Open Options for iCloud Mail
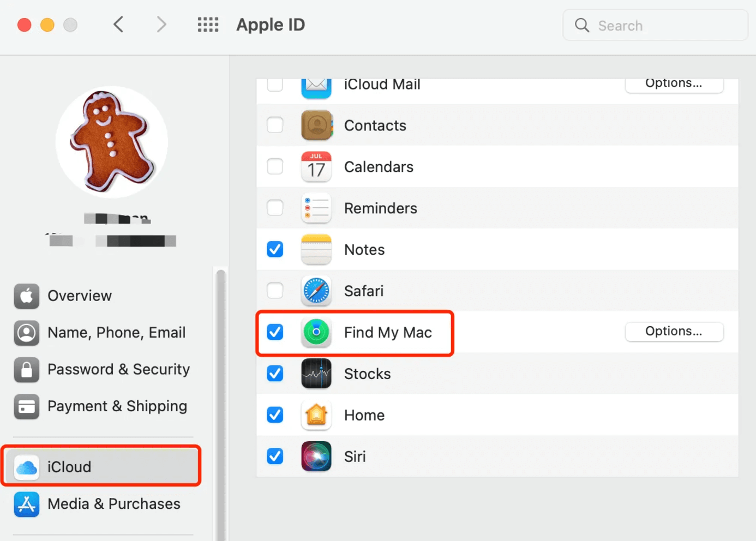This screenshot has width=756, height=541. pyautogui.click(x=674, y=83)
